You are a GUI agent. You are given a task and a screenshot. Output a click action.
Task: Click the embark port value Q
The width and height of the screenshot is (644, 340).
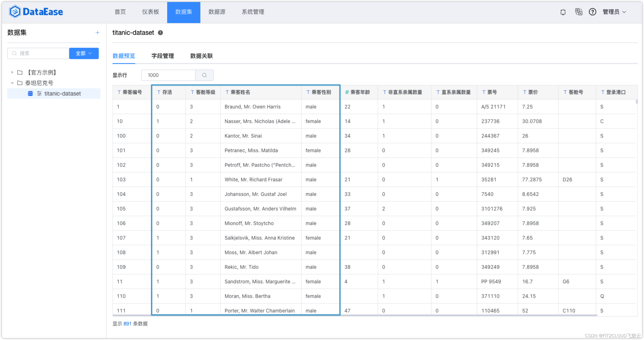point(602,296)
